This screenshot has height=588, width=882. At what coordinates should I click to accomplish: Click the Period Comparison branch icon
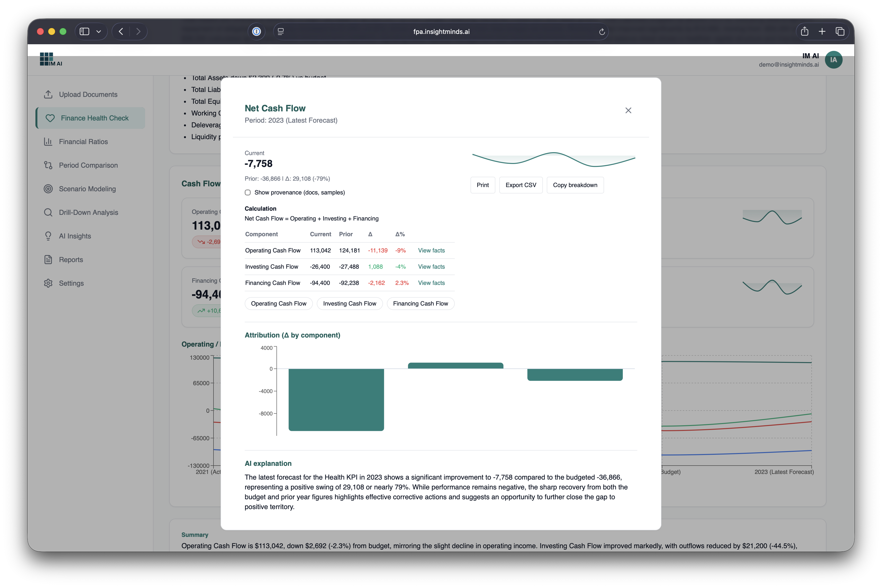click(48, 165)
